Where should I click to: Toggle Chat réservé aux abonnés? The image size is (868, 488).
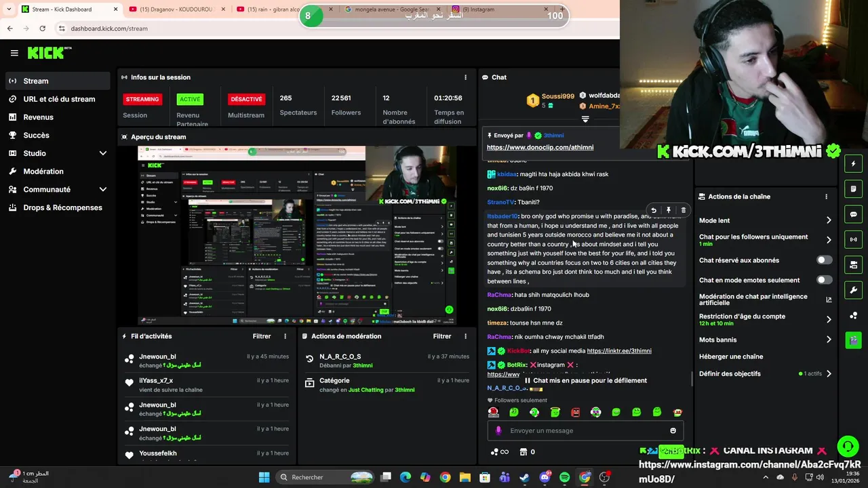click(824, 260)
